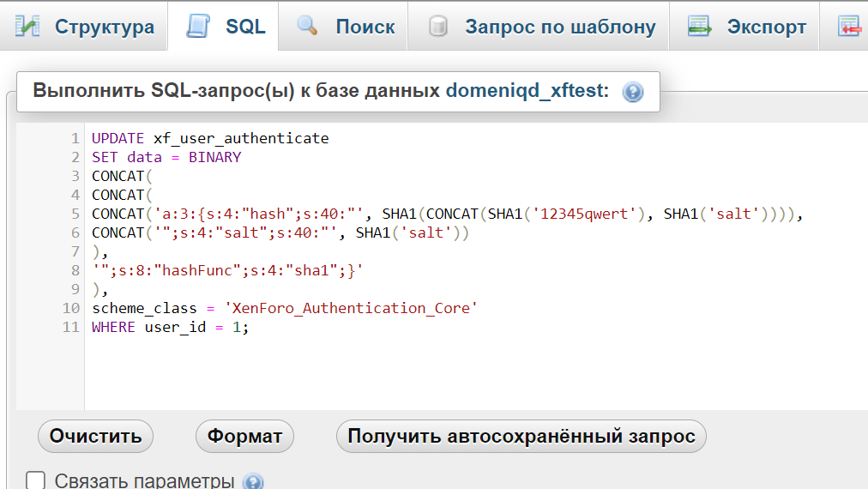Click the '12345qwert' string in query
Viewport: 868px width, 489px height.
pos(585,214)
